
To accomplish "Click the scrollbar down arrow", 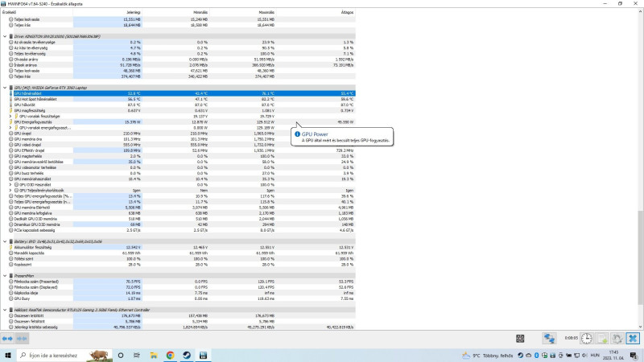I will click(640, 327).
